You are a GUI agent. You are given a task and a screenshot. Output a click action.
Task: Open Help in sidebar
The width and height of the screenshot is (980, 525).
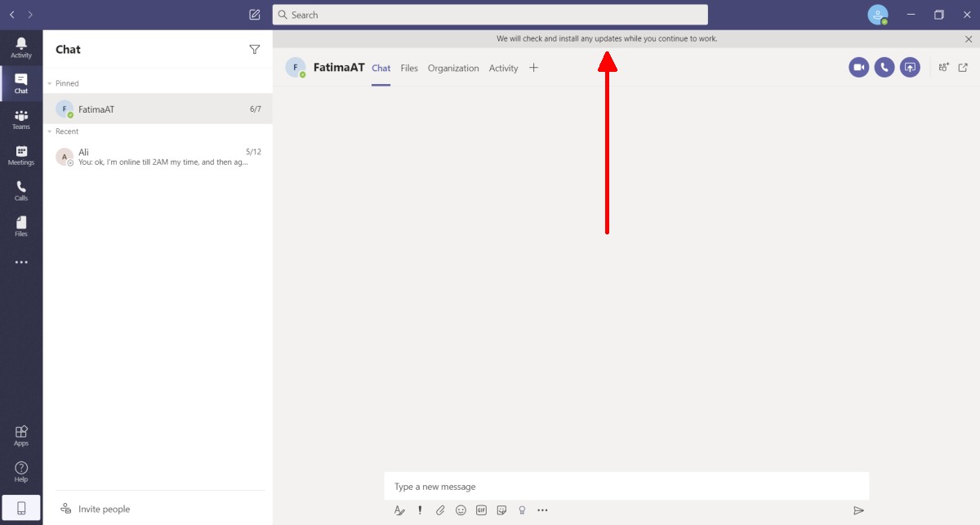[21, 471]
